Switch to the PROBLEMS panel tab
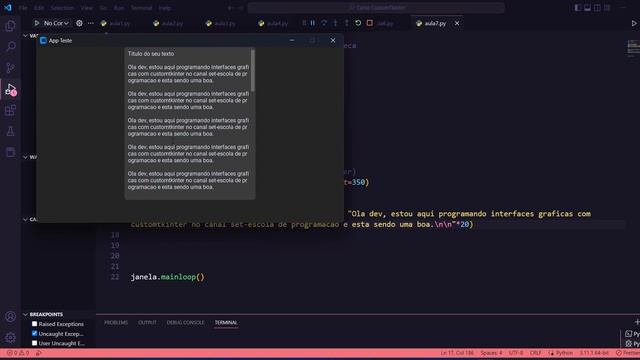640x360 pixels. click(x=116, y=322)
